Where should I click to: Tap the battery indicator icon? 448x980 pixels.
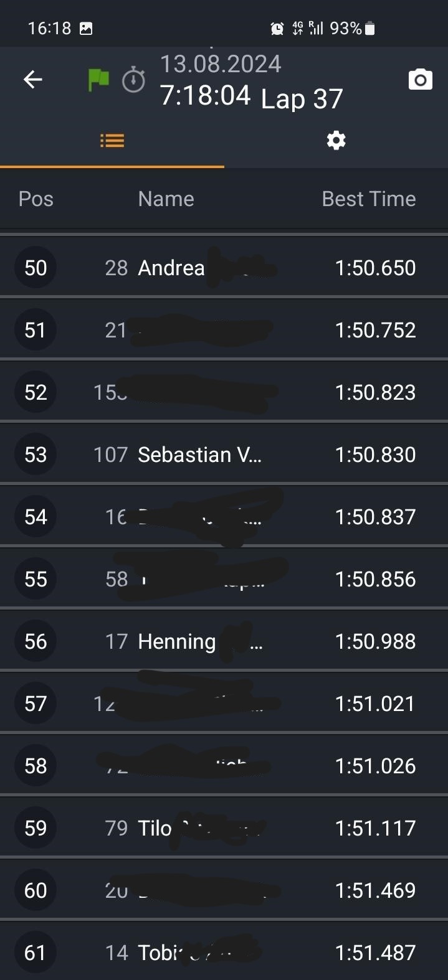370,28
